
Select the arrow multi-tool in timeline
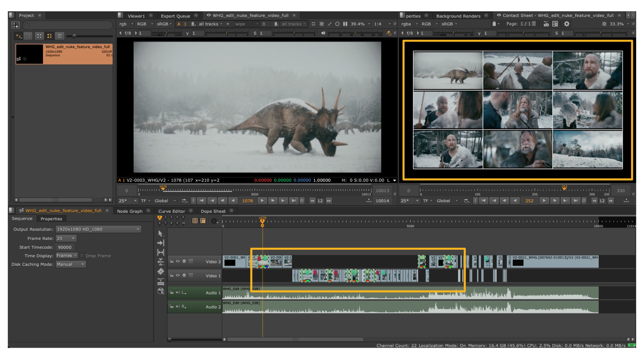tap(161, 233)
